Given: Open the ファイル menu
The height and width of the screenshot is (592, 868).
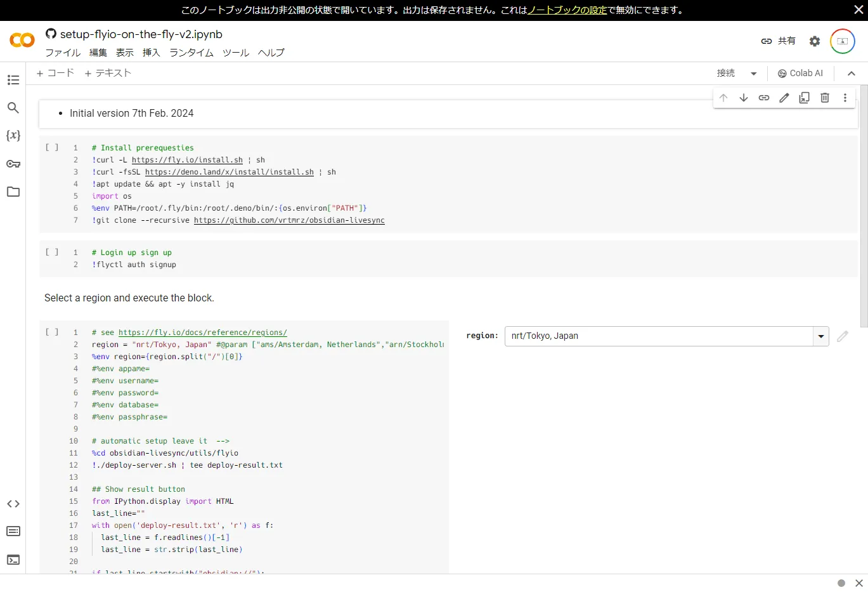Looking at the screenshot, I should tap(62, 53).
